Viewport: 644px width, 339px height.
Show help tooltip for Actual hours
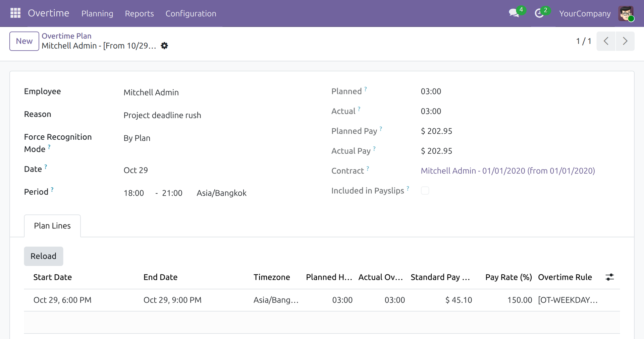tap(359, 109)
